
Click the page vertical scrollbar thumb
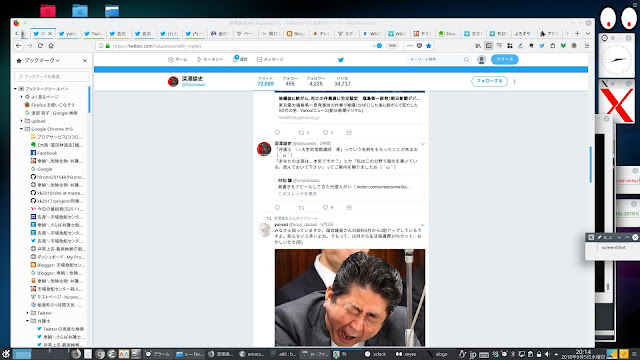pos(590,164)
